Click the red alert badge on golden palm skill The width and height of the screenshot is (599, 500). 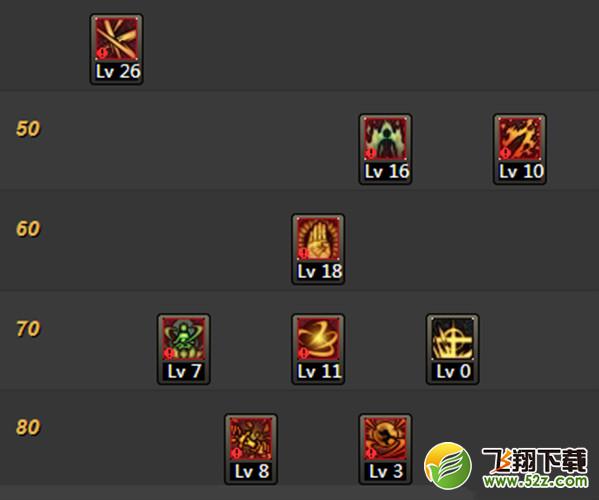303,252
